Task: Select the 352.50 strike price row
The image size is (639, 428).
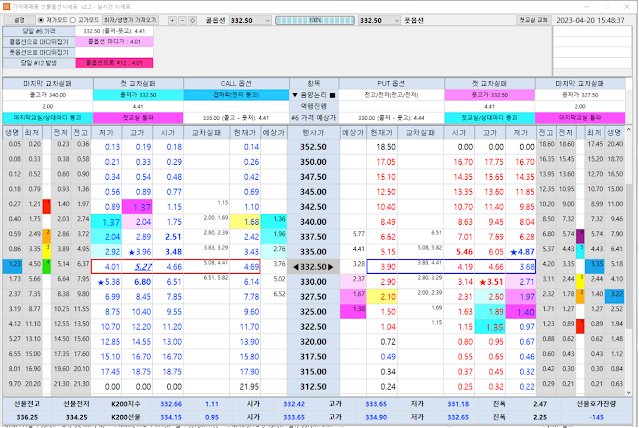Action: pyautogui.click(x=314, y=147)
